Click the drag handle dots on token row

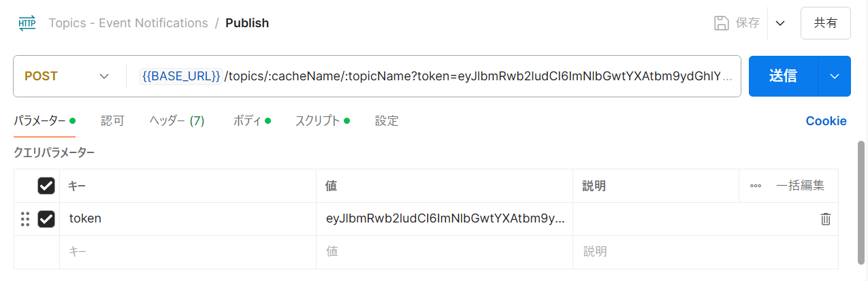(25, 219)
